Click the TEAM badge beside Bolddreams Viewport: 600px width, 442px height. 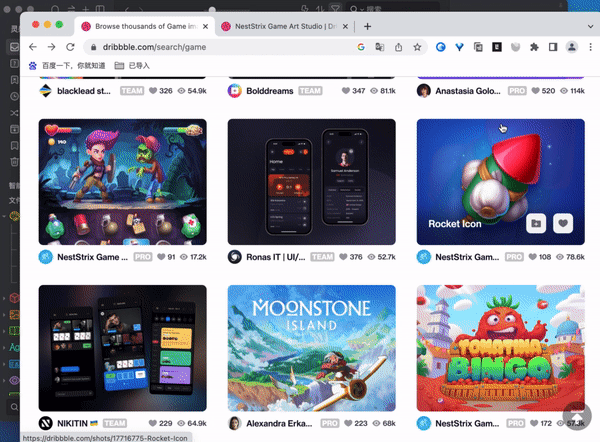[x=310, y=91]
